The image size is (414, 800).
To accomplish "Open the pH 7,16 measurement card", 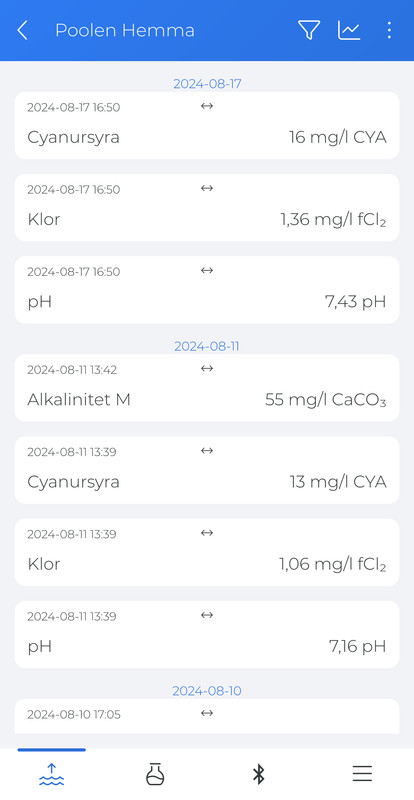I will (207, 634).
